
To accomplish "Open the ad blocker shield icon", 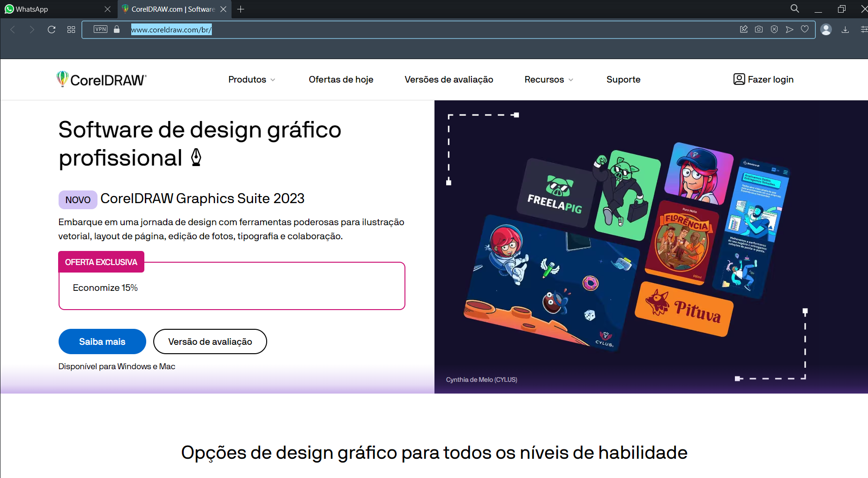I will (774, 29).
